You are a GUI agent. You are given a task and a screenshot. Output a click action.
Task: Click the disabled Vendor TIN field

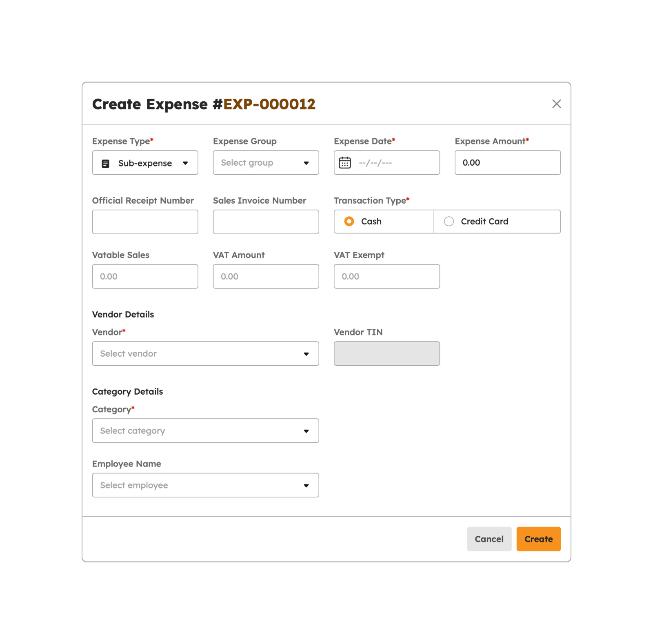pos(386,353)
